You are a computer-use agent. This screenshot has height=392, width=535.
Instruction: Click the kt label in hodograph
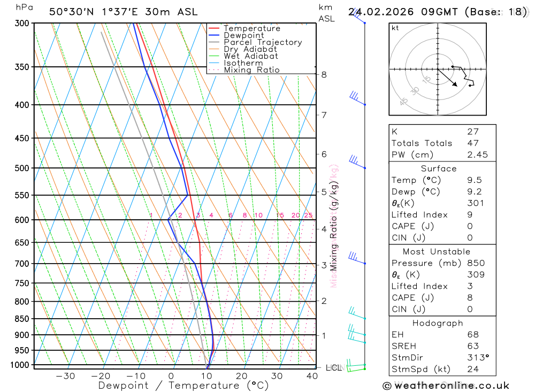[x=395, y=28]
